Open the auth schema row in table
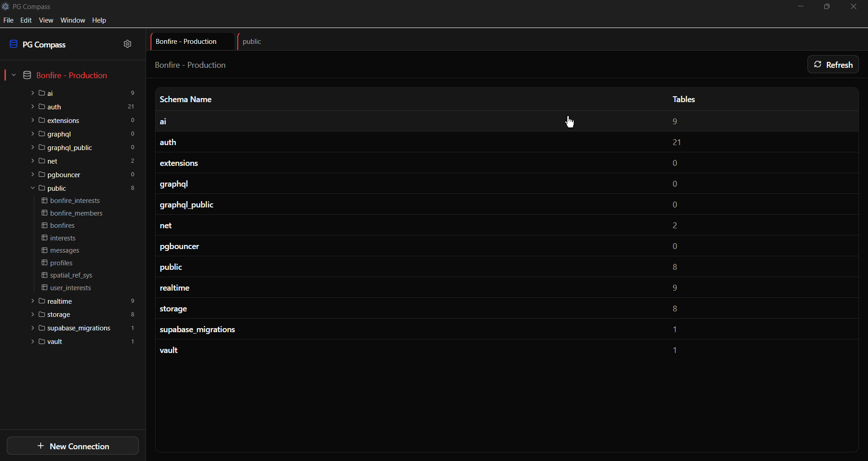868x461 pixels. pyautogui.click(x=507, y=142)
